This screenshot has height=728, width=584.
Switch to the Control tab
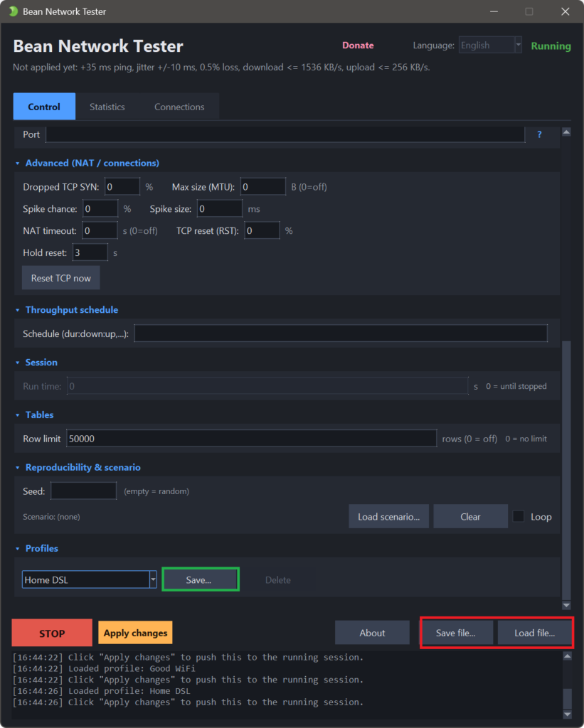(44, 107)
